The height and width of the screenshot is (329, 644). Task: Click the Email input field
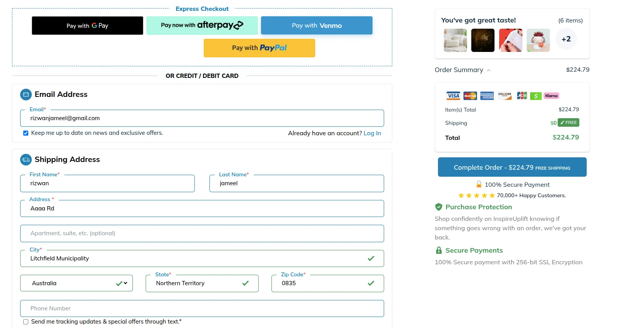202,118
